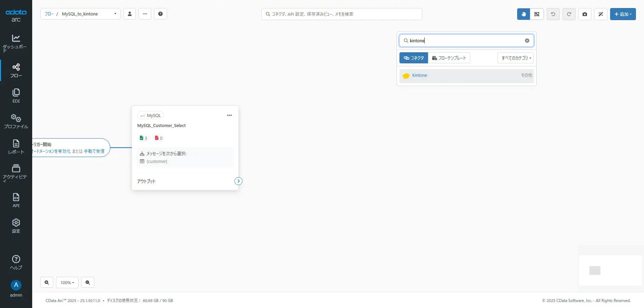The height and width of the screenshot is (308, 644).
Task: Click the CData Arc logo
Action: (16, 15)
